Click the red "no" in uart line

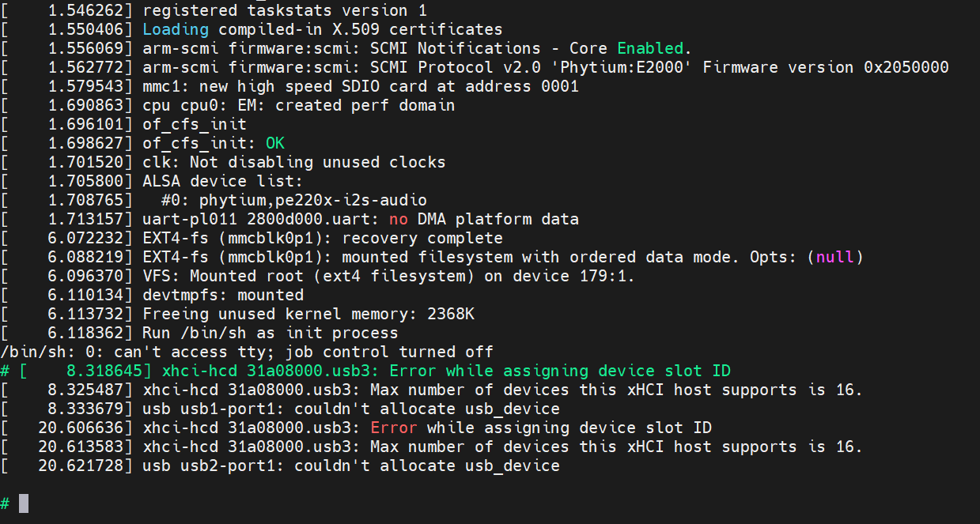pyautogui.click(x=399, y=219)
